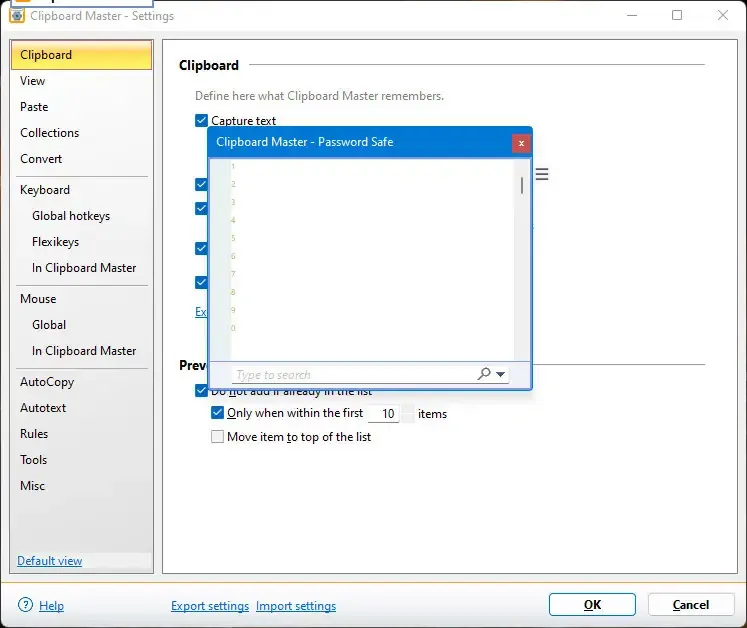Open the search options dropdown arrow
The width and height of the screenshot is (747, 628).
[x=500, y=374]
